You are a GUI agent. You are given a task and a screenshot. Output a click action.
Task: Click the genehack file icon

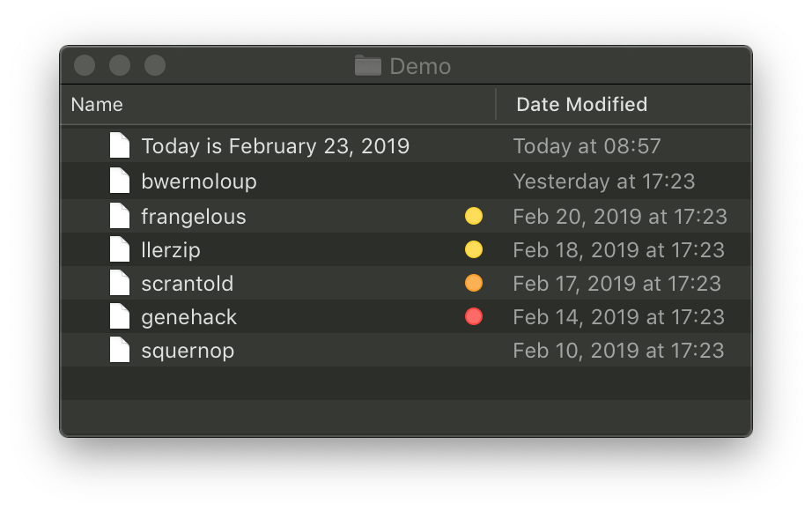tap(120, 316)
